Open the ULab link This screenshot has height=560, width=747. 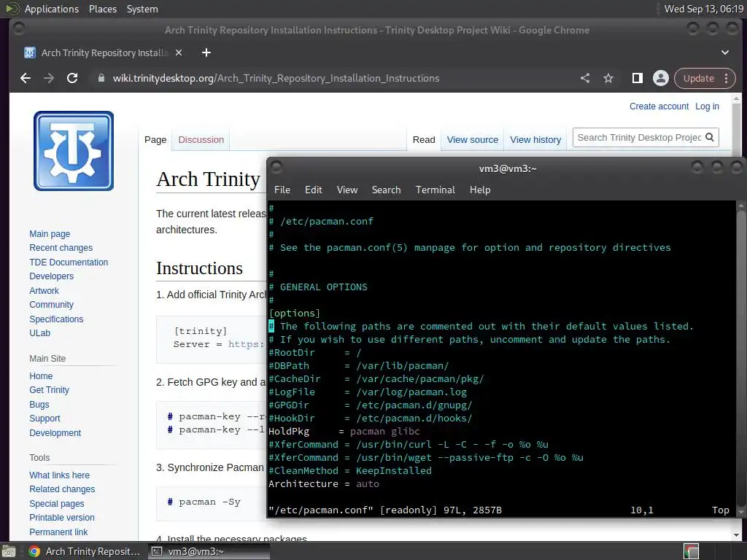pyautogui.click(x=39, y=332)
